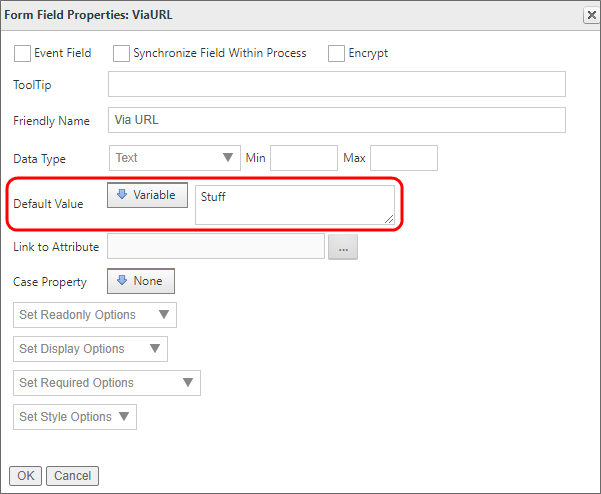The width and height of the screenshot is (601, 494).
Task: Open the Set Required Options dropdown
Action: [x=107, y=383]
